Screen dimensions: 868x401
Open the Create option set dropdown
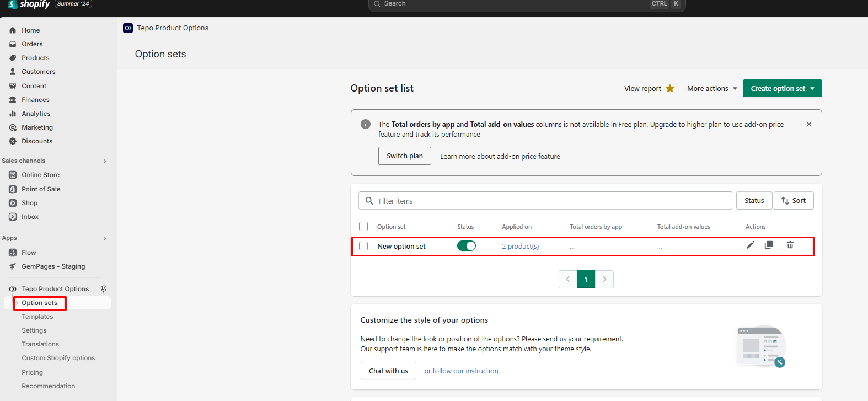pos(782,89)
